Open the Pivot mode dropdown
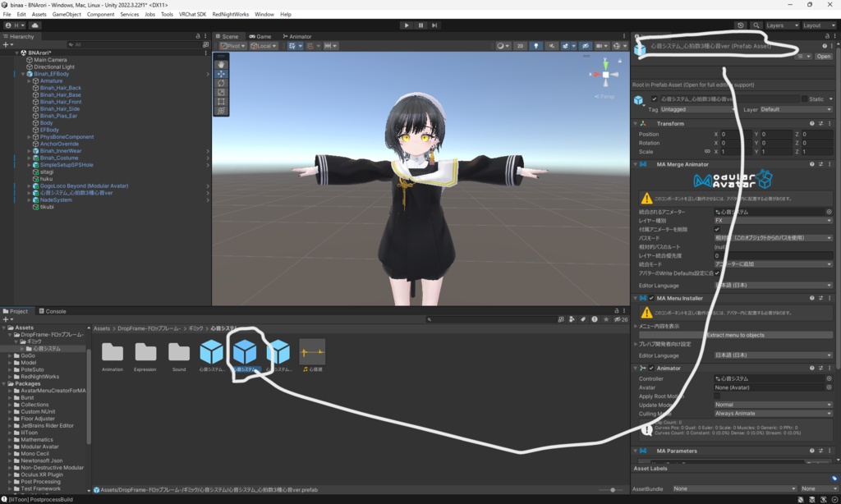 (232, 46)
